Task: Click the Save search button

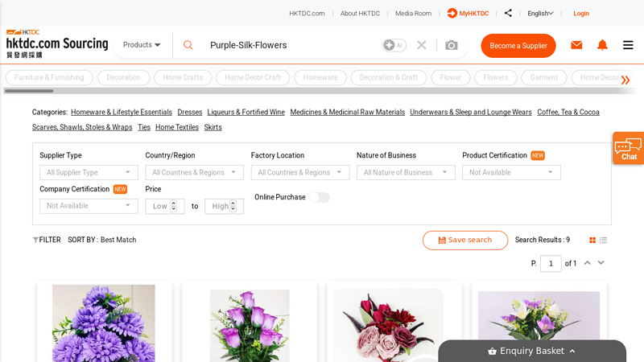Action: [465, 240]
